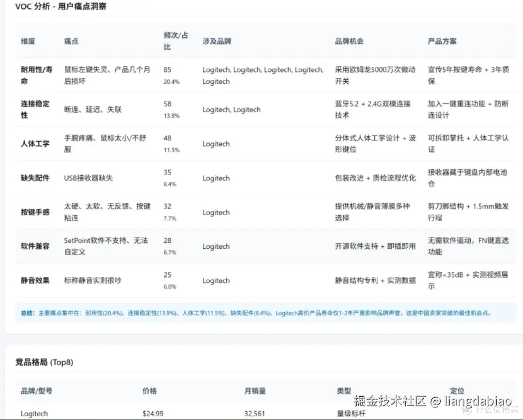Viewport: 523px width, 420px height.
Task: Select the '缺失配件' dimension cell
Action: coord(35,178)
